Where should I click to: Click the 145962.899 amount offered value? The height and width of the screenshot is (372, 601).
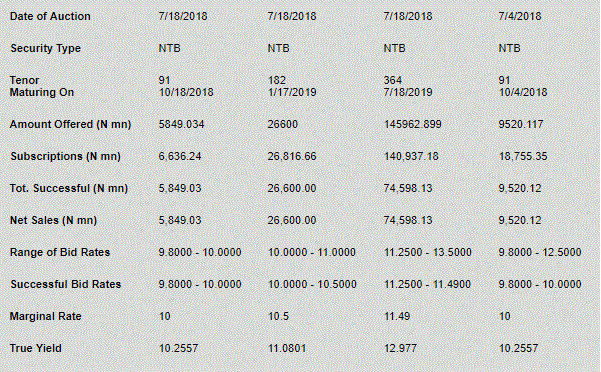pyautogui.click(x=413, y=125)
